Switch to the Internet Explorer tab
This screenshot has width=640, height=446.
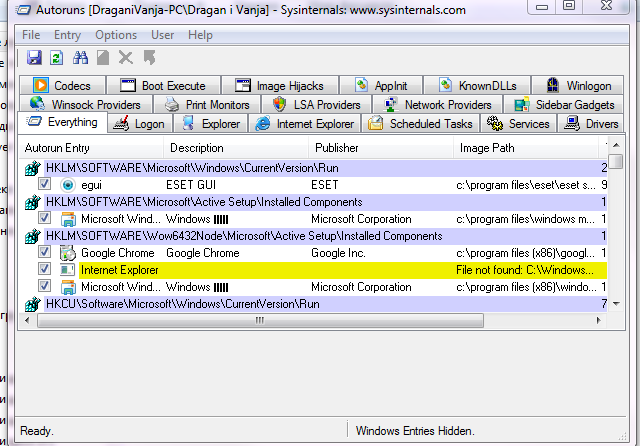tap(304, 124)
